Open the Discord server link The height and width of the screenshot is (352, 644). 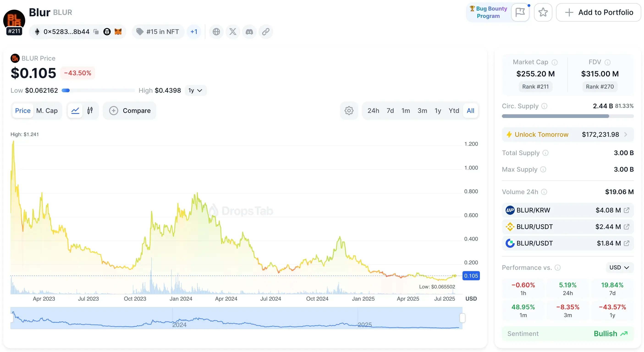point(249,32)
